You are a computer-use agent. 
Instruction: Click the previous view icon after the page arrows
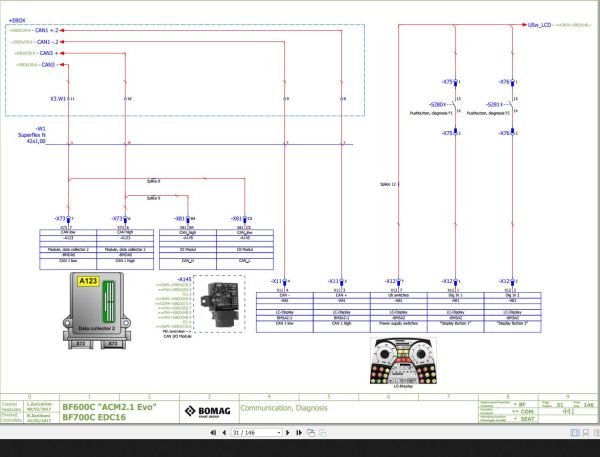tap(311, 433)
